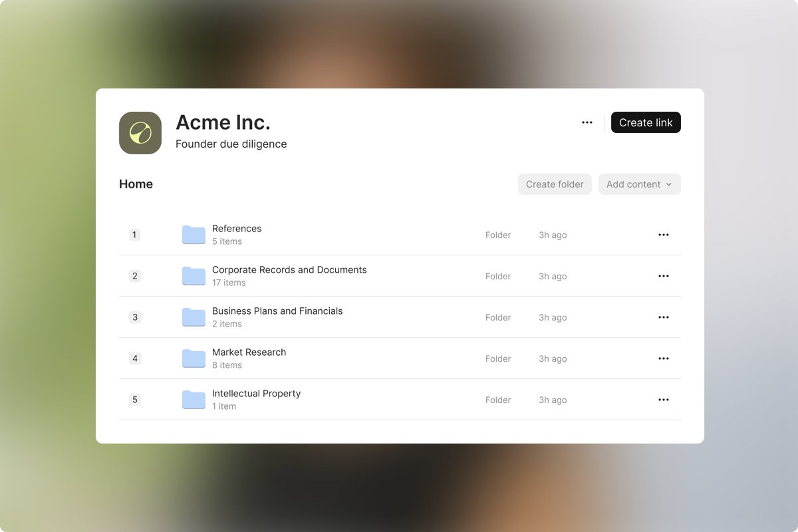Click the Market Research folder icon
Screen dimensions: 798x532
193,358
